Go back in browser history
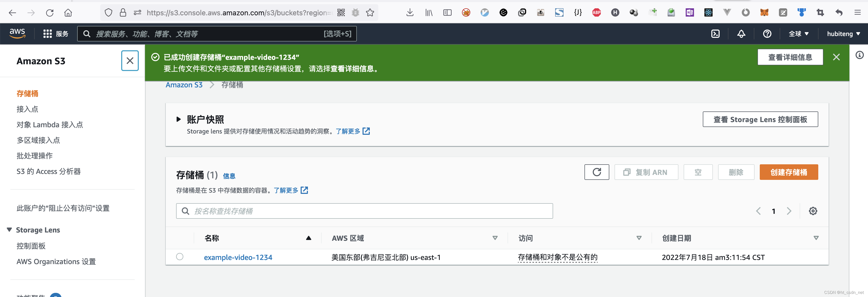 (12, 13)
